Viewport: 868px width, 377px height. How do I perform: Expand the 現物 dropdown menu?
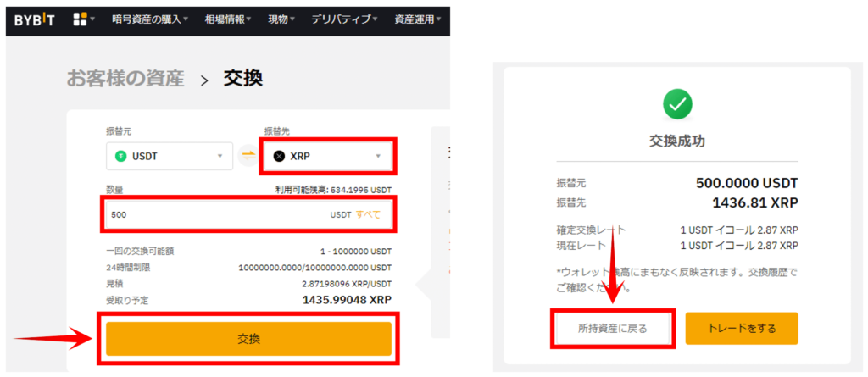pyautogui.click(x=281, y=20)
